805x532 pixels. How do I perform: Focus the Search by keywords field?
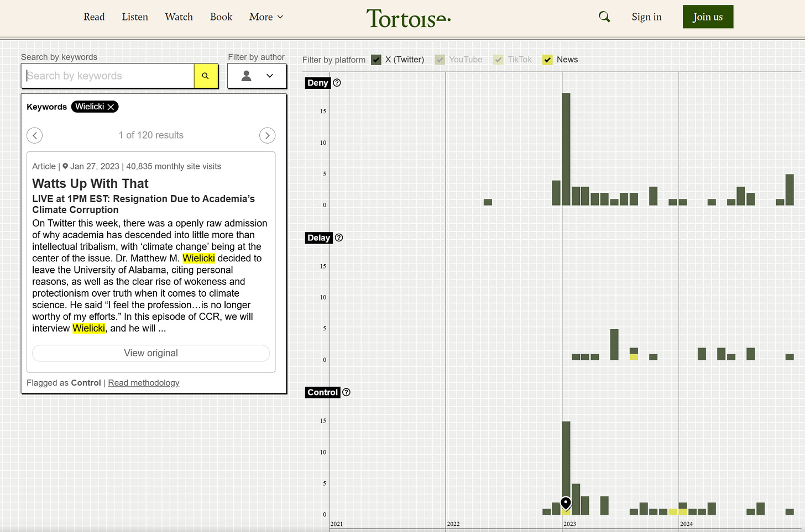pyautogui.click(x=108, y=76)
